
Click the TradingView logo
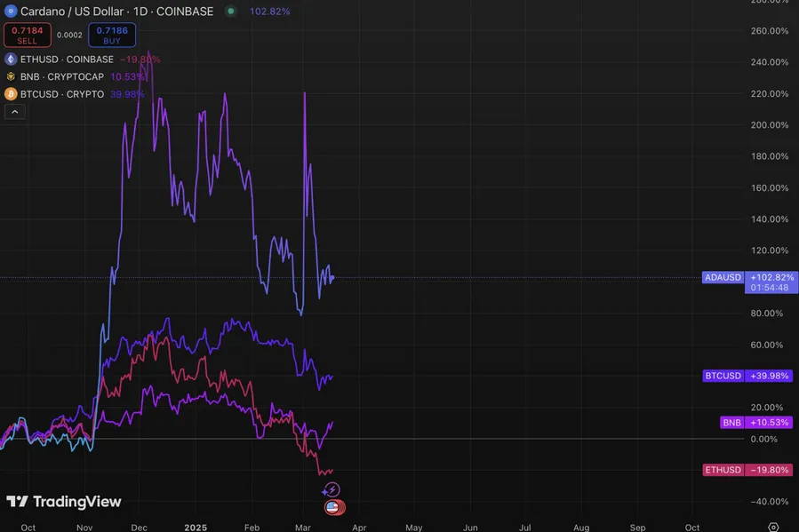(63, 502)
